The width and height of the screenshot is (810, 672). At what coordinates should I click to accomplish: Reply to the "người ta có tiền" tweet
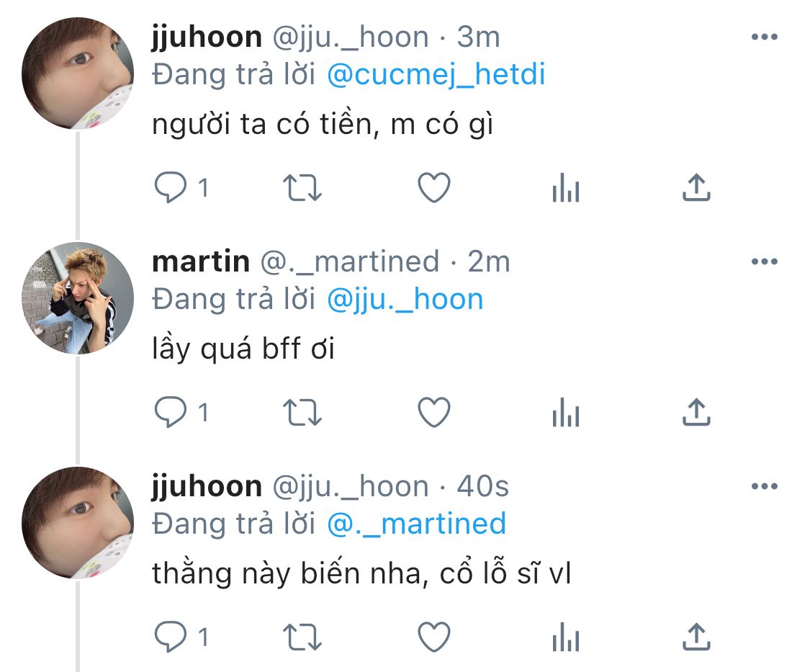point(171,189)
